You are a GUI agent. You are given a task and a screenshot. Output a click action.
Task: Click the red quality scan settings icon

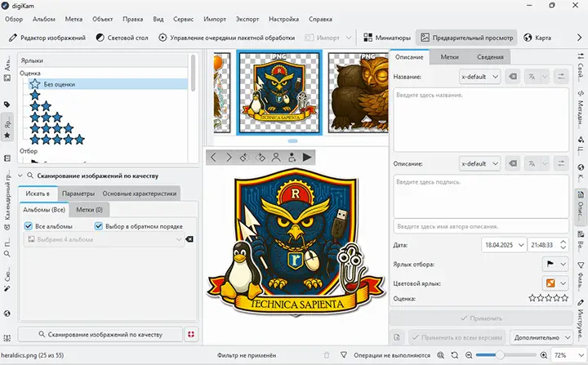tap(191, 334)
